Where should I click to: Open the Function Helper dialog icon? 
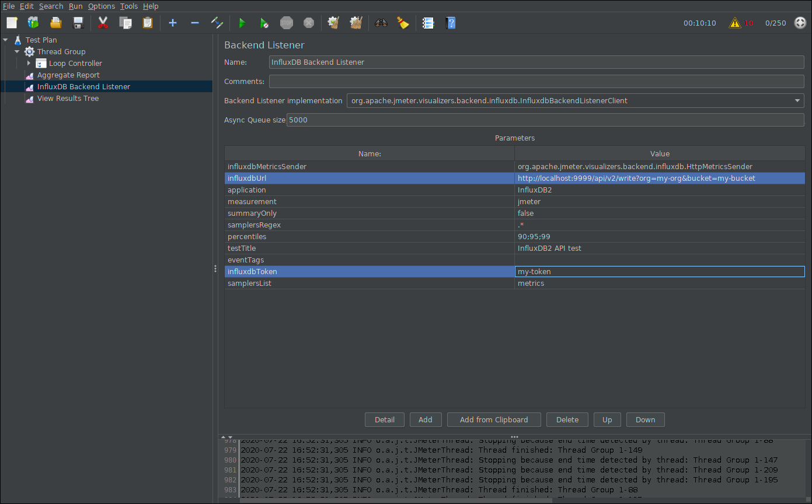click(x=428, y=23)
